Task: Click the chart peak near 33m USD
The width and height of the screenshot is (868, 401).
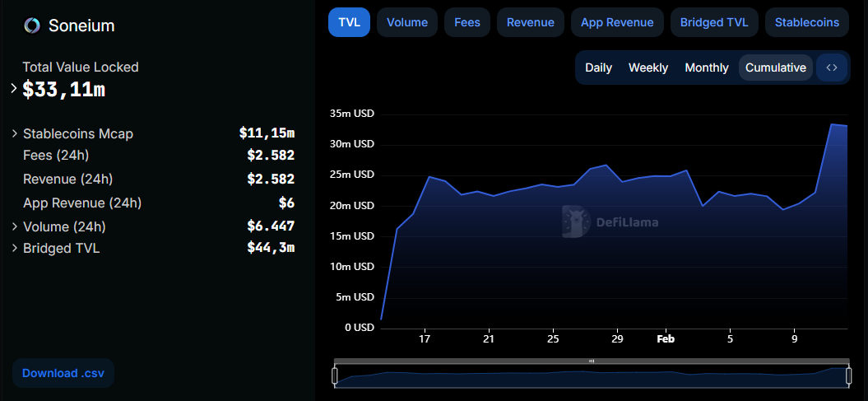Action: pyautogui.click(x=832, y=124)
